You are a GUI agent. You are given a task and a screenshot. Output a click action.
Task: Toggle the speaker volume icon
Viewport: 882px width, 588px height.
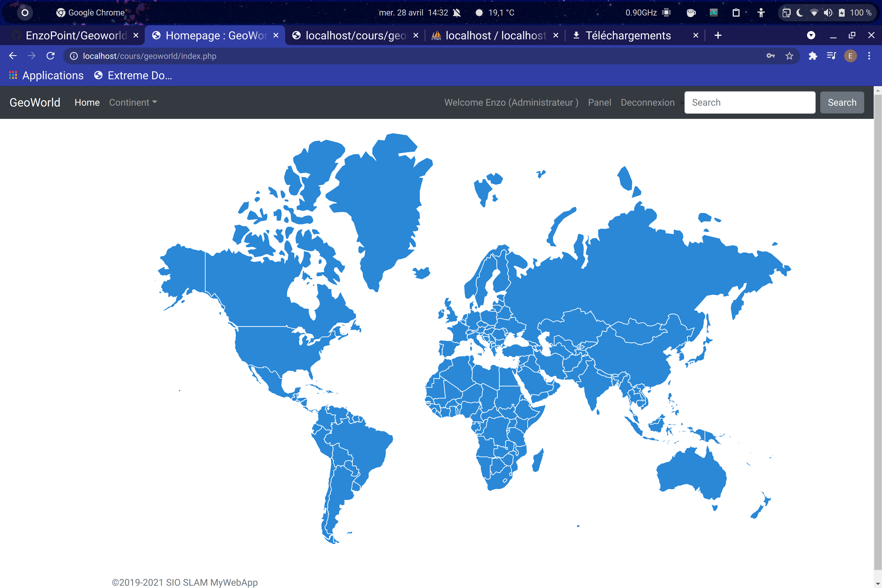pos(828,12)
